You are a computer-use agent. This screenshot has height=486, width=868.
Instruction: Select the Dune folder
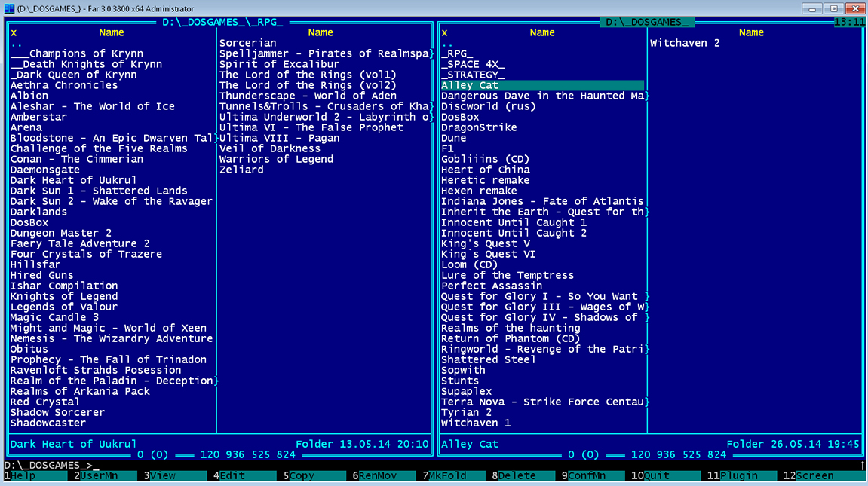pyautogui.click(x=453, y=138)
